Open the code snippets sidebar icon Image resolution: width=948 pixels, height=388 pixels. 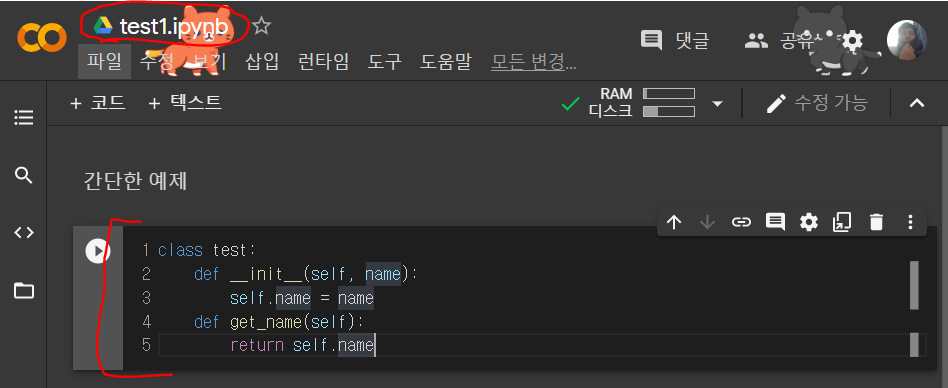coord(24,233)
